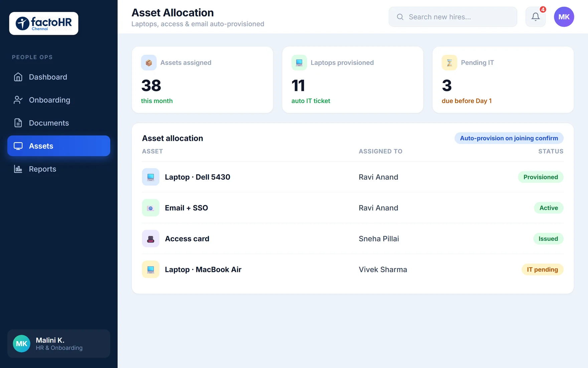Select the Assets menu item
This screenshot has width=588, height=368.
click(x=59, y=146)
